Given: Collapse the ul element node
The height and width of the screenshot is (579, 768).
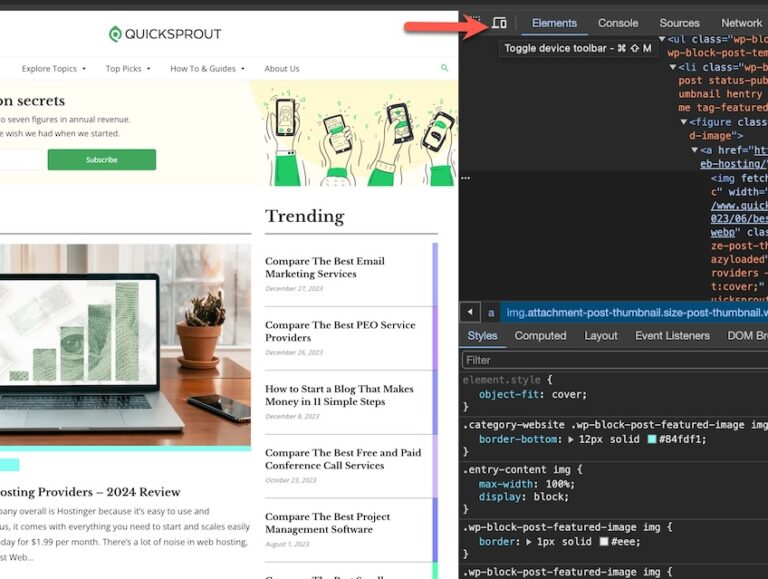Looking at the screenshot, I should click(x=662, y=39).
